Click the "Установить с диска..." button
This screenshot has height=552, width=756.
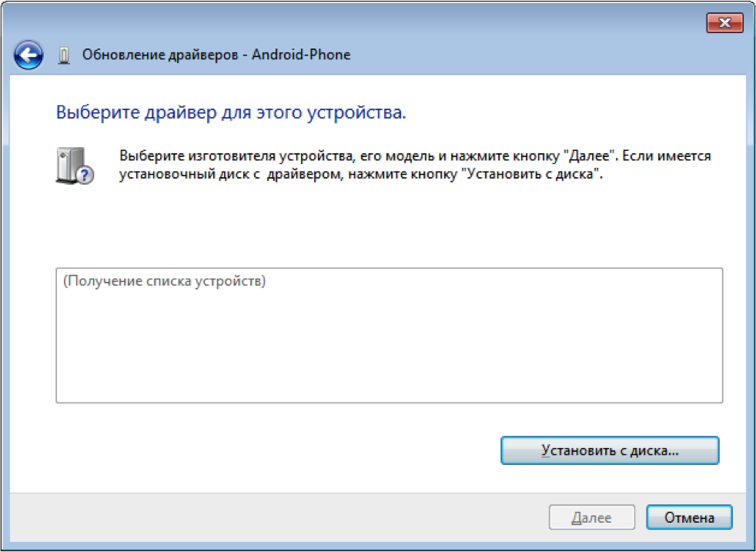pos(609,451)
